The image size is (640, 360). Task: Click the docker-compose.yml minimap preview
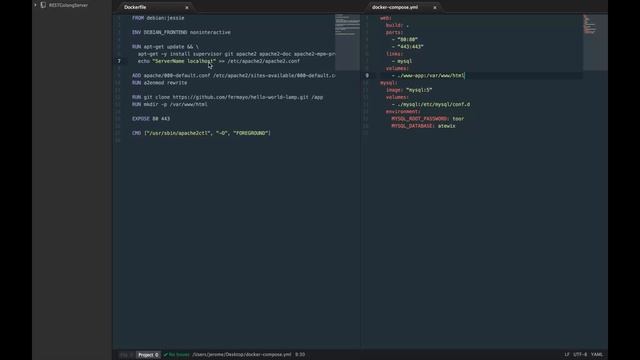(x=595, y=42)
